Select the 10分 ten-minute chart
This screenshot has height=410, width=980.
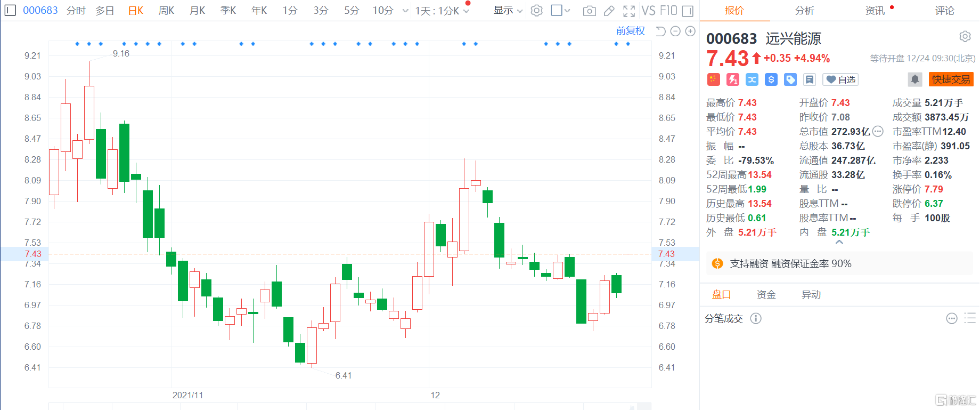coord(383,11)
